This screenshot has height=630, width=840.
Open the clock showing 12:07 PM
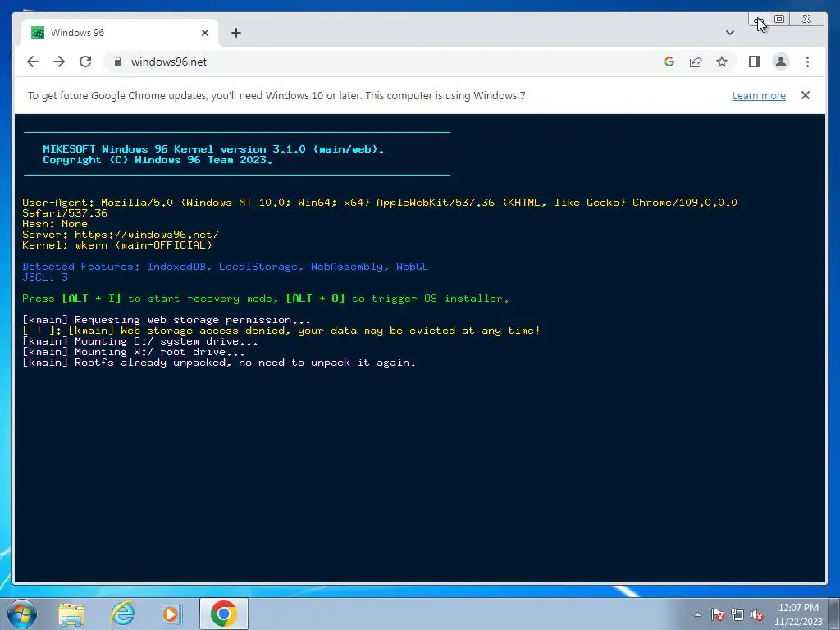tap(798, 614)
